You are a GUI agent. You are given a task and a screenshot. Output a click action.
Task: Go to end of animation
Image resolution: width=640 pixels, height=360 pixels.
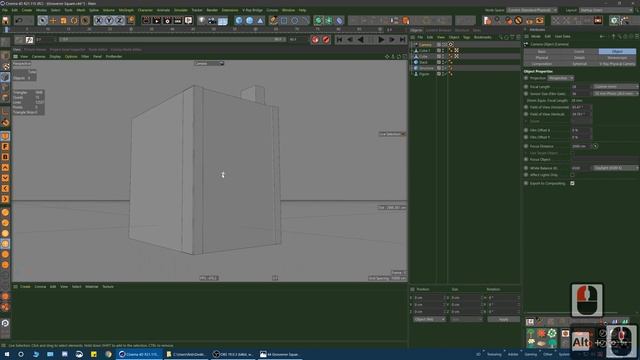pyautogui.click(x=402, y=40)
